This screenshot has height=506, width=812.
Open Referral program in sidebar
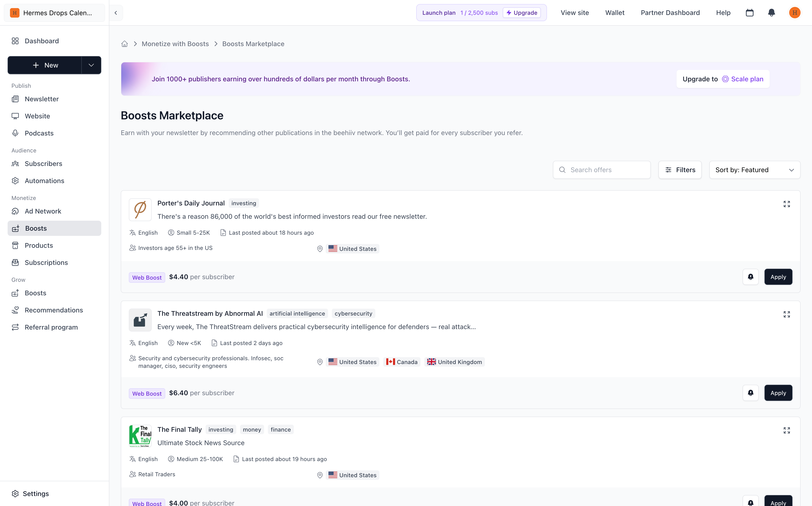tap(54, 327)
